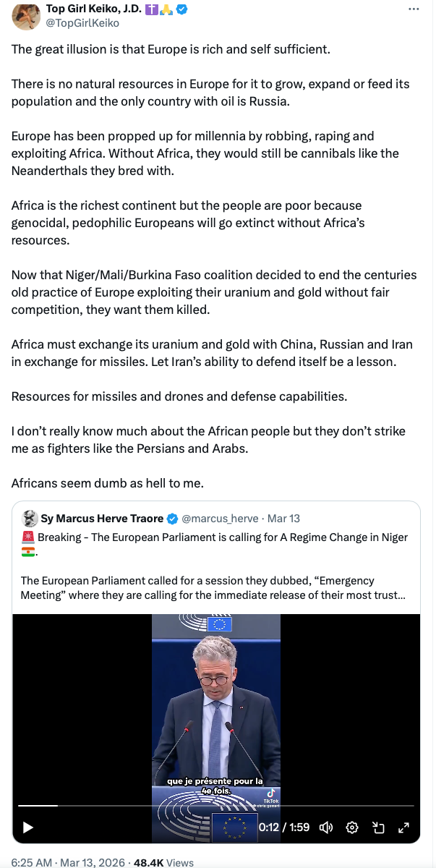Image resolution: width=436 pixels, height=868 pixels.
Task: Open the three-dot more options menu
Action: [x=414, y=9]
